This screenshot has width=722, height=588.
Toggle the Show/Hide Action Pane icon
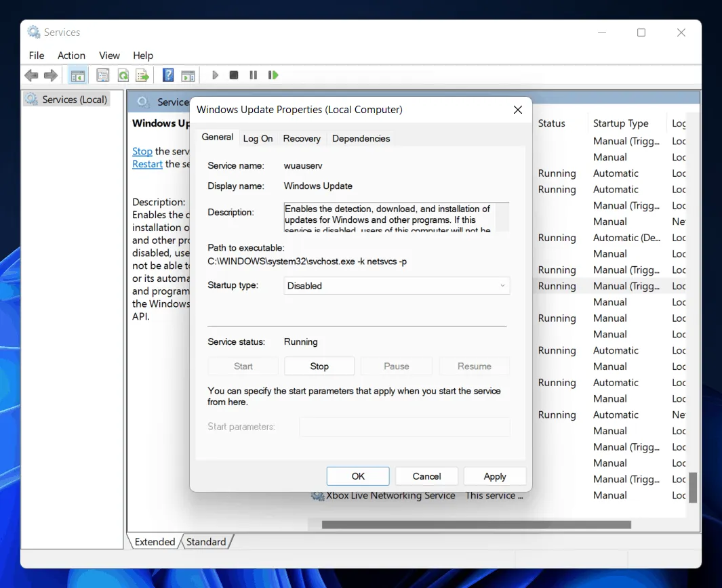(x=188, y=75)
